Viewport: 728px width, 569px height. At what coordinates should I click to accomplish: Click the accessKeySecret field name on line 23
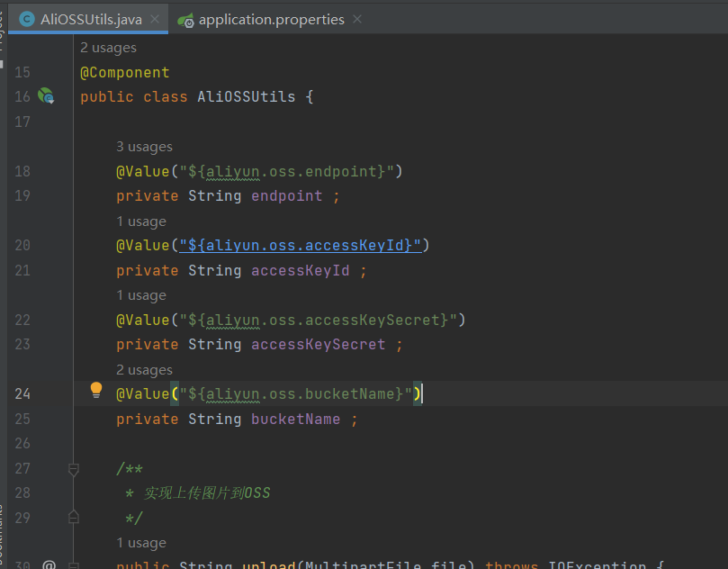pos(318,344)
